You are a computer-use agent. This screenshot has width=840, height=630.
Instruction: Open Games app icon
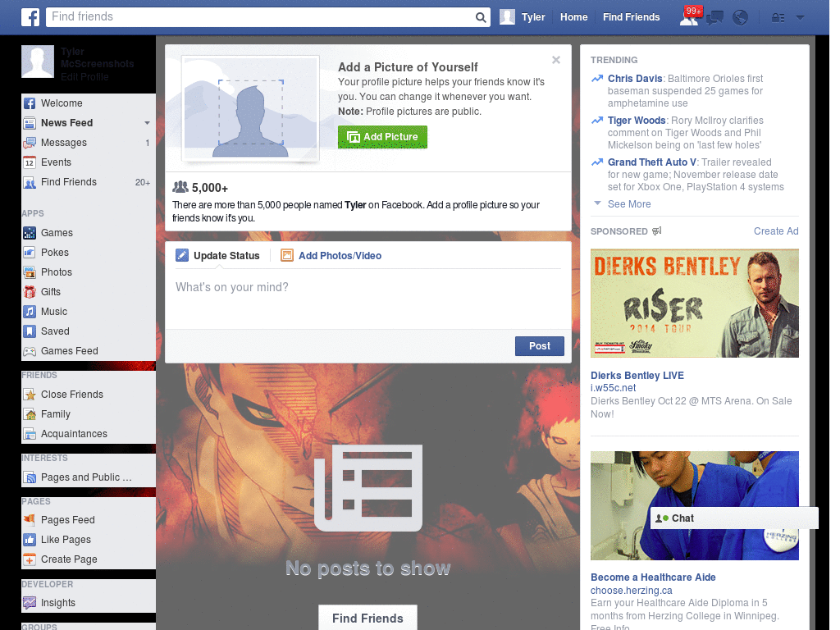click(30, 233)
